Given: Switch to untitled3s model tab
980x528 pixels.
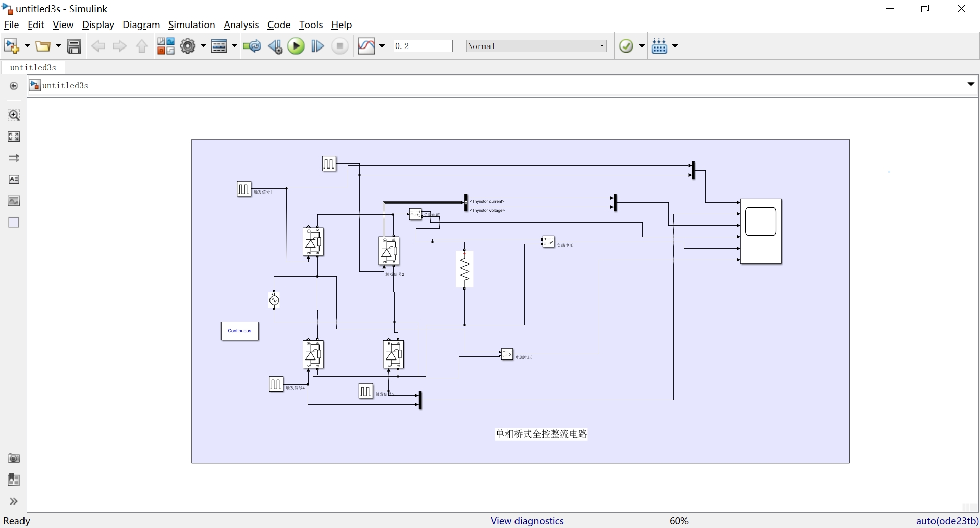Looking at the screenshot, I should (33, 67).
